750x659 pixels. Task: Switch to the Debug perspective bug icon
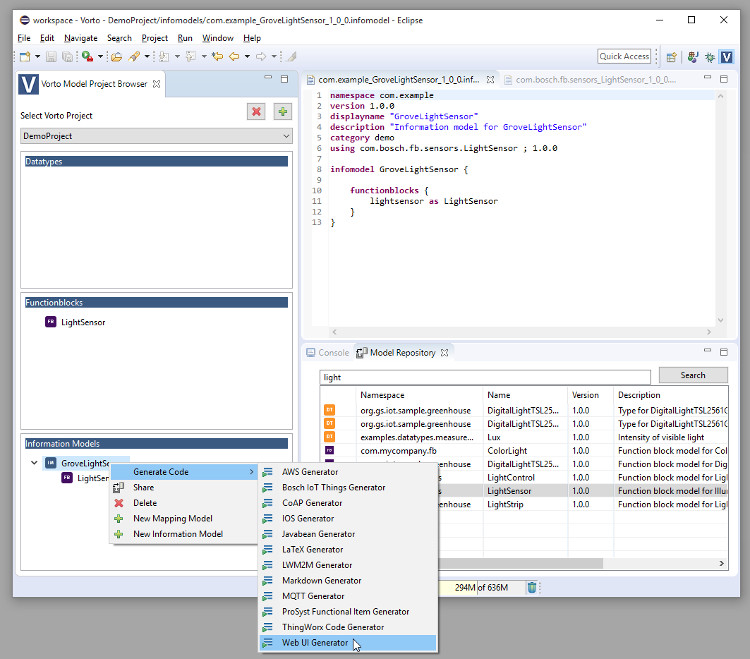(710, 57)
